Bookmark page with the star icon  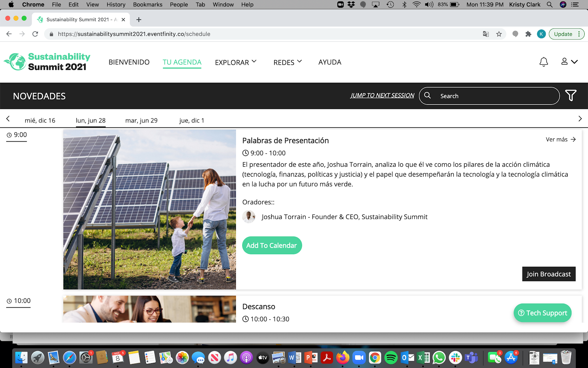(x=499, y=34)
